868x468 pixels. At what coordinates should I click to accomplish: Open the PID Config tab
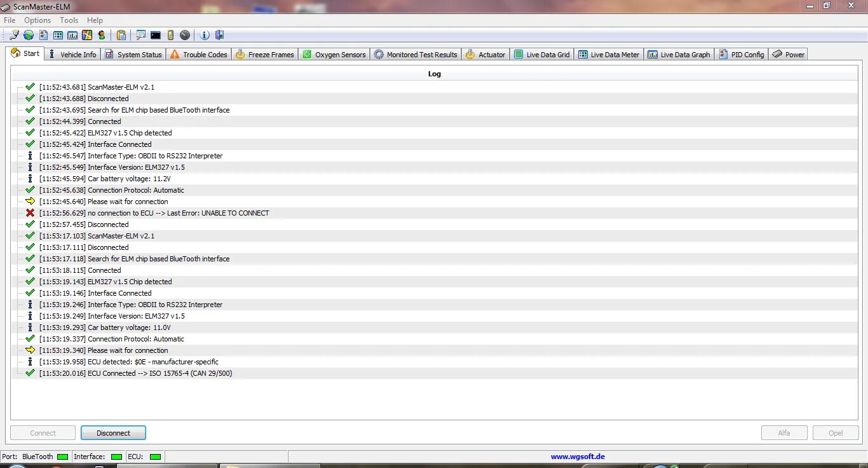[x=742, y=55]
